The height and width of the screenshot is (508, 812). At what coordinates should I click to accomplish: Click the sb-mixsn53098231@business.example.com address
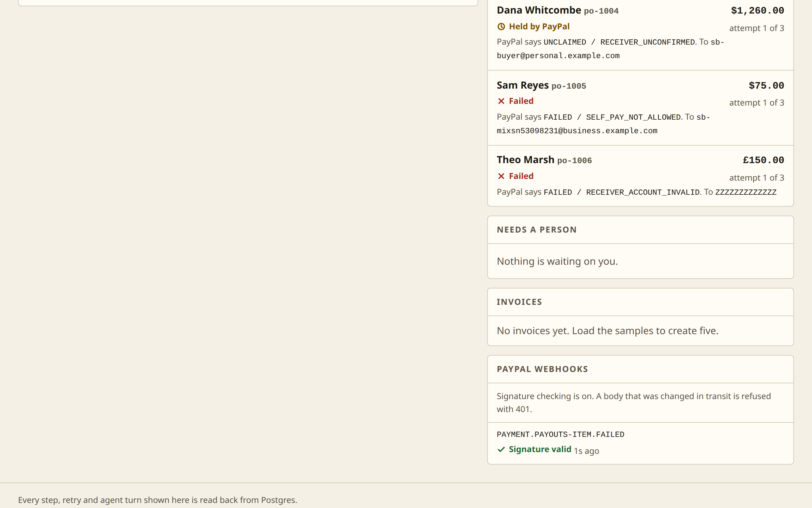click(x=603, y=124)
